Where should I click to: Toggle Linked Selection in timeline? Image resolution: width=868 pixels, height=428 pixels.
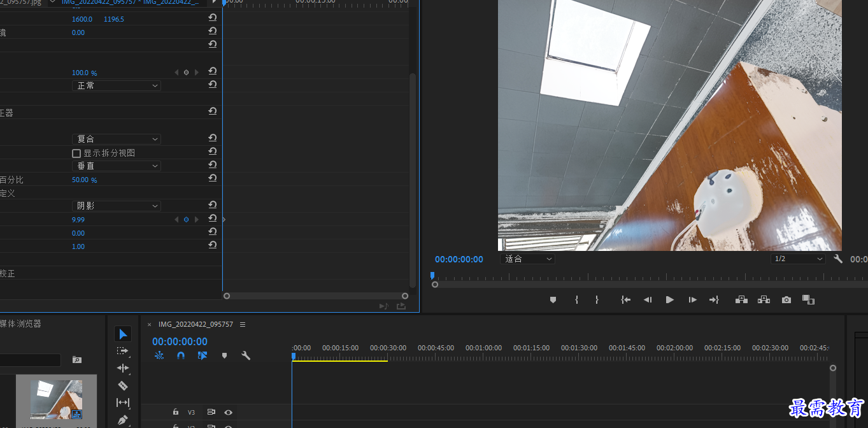[203, 356]
